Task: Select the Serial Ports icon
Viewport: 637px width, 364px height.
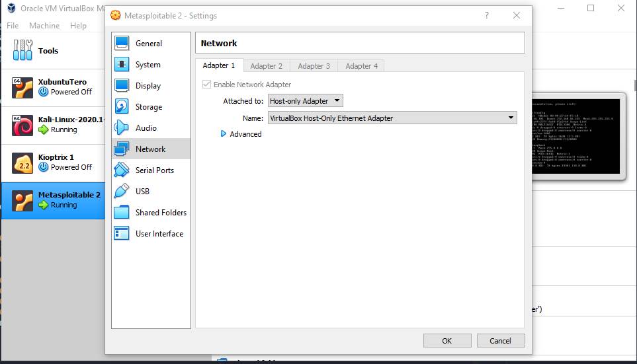Action: pyautogui.click(x=122, y=170)
